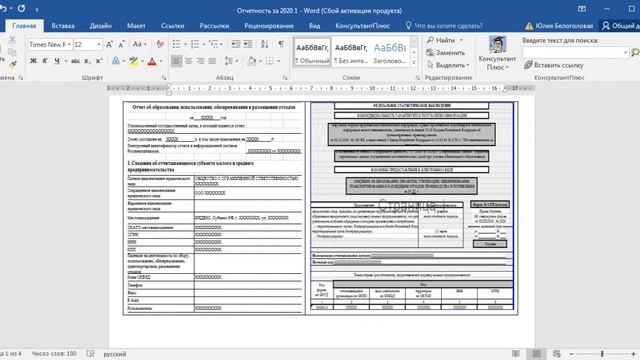Open the Шрифт dialog launcher

164,78
